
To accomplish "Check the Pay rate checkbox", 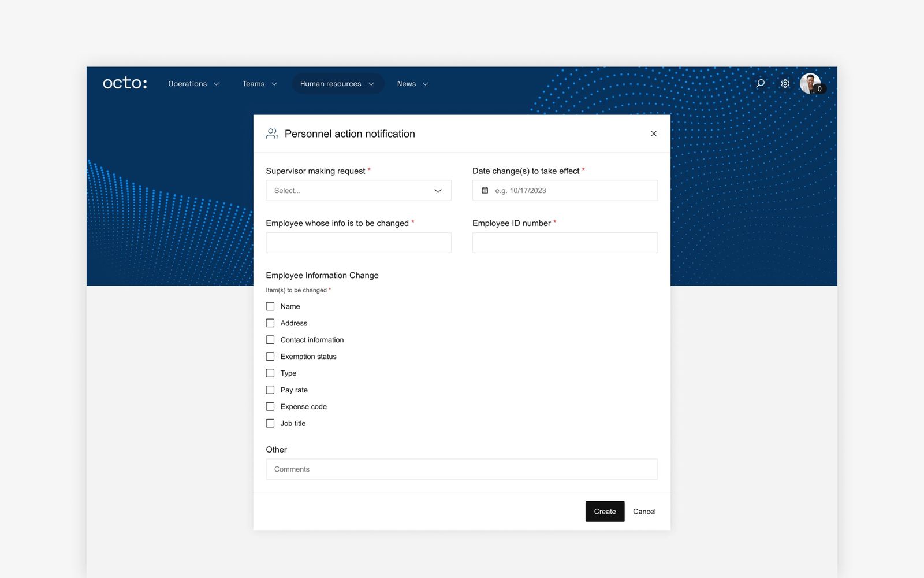I will tap(270, 390).
